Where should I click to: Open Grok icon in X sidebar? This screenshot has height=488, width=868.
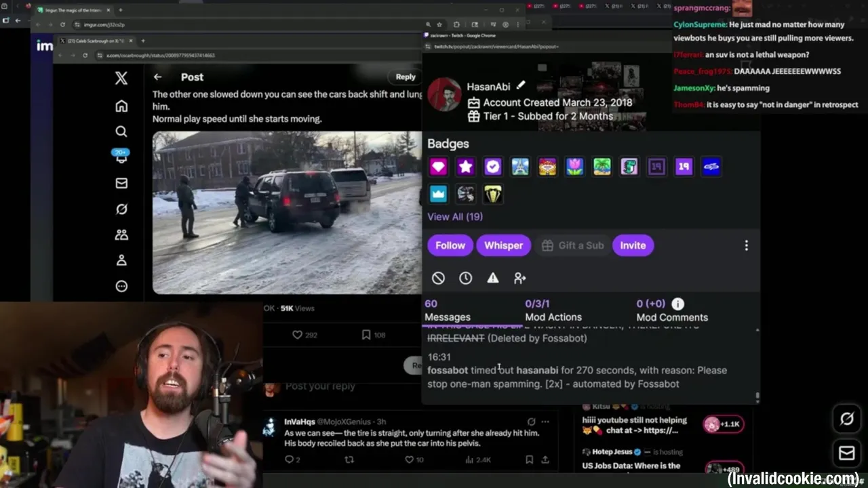(121, 209)
